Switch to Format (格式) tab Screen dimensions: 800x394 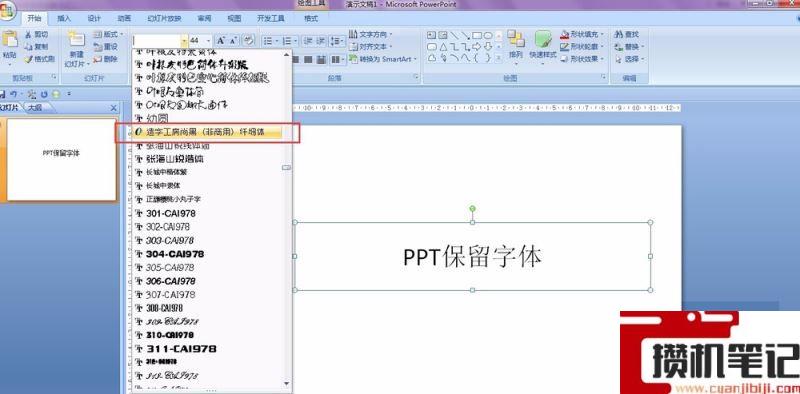311,19
